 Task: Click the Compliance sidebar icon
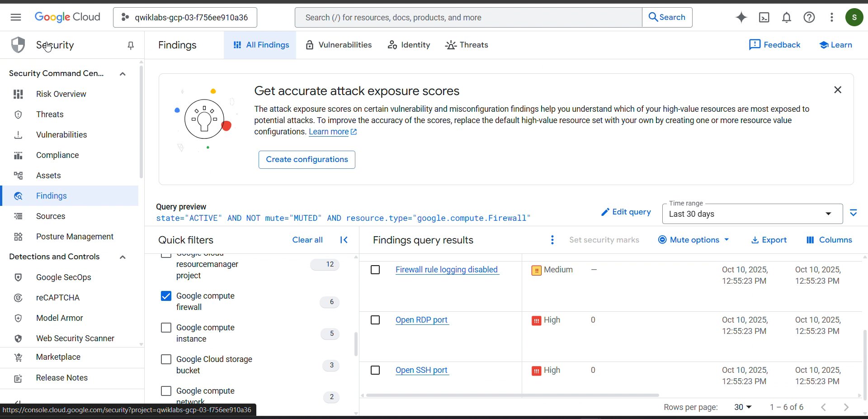coord(18,155)
